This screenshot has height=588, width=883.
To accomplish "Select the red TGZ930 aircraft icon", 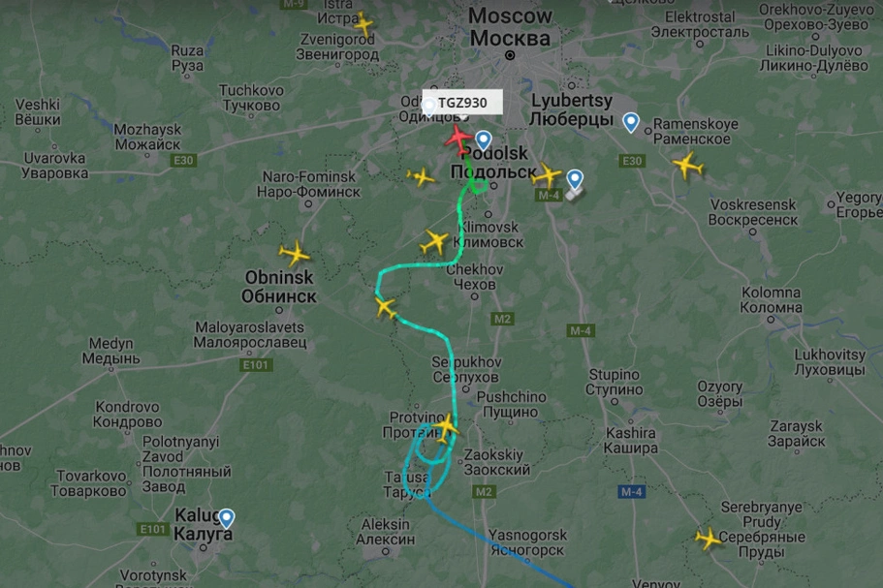I will pos(458,139).
